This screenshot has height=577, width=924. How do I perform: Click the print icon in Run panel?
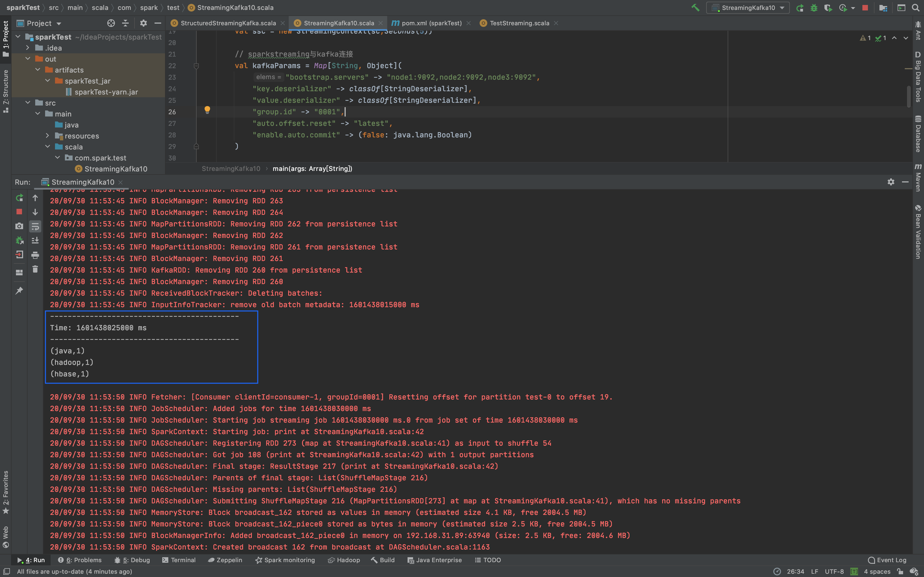pos(35,255)
